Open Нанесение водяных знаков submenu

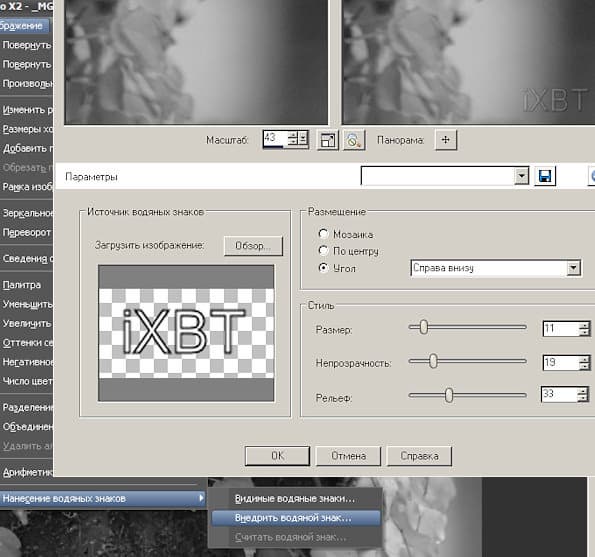pyautogui.click(x=102, y=498)
